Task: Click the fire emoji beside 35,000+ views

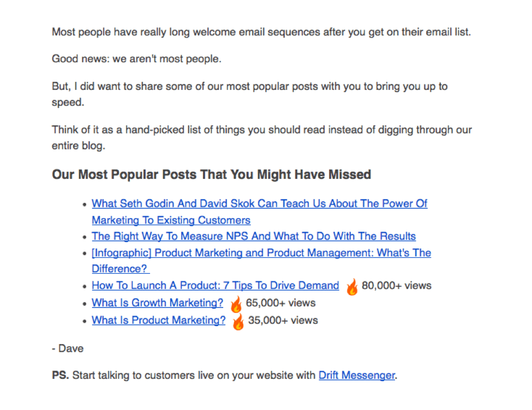Action: coord(238,322)
